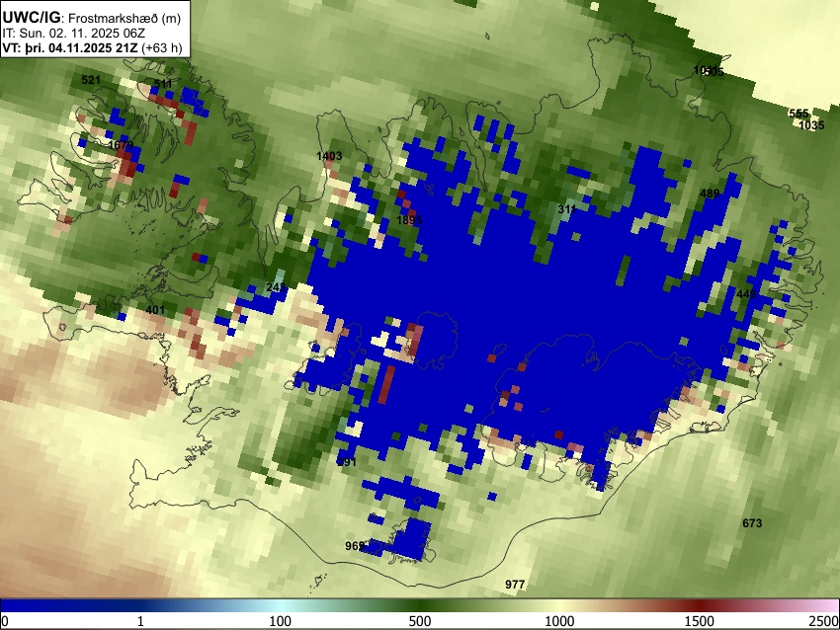Click the map value label '1035'
Image resolution: width=840 pixels, height=630 pixels.
[x=811, y=125]
